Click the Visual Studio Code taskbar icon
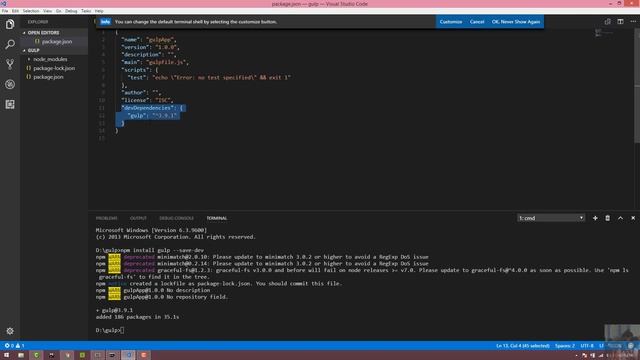Viewport: 640px width, 360px height. pyautogui.click(x=128, y=355)
